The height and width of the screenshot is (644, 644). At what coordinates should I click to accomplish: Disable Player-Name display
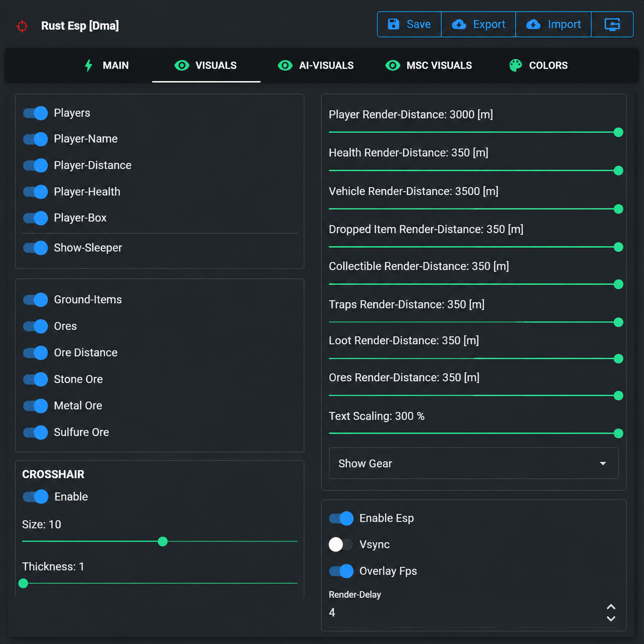[x=35, y=139]
